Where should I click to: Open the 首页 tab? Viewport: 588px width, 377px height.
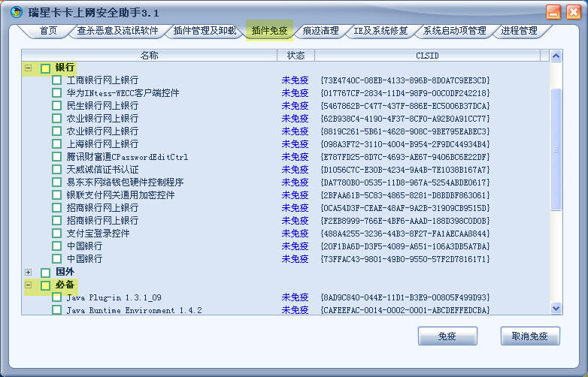48,31
